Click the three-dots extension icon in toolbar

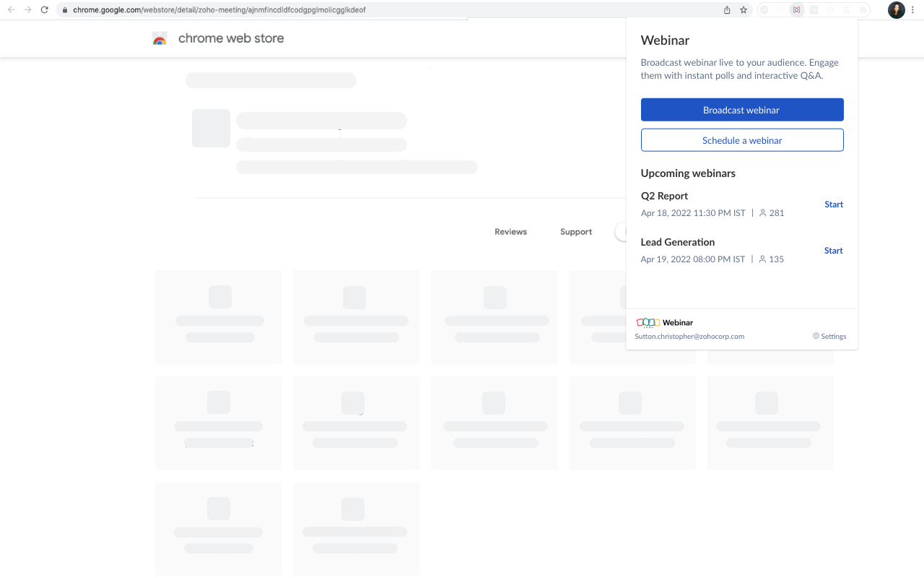coord(814,9)
